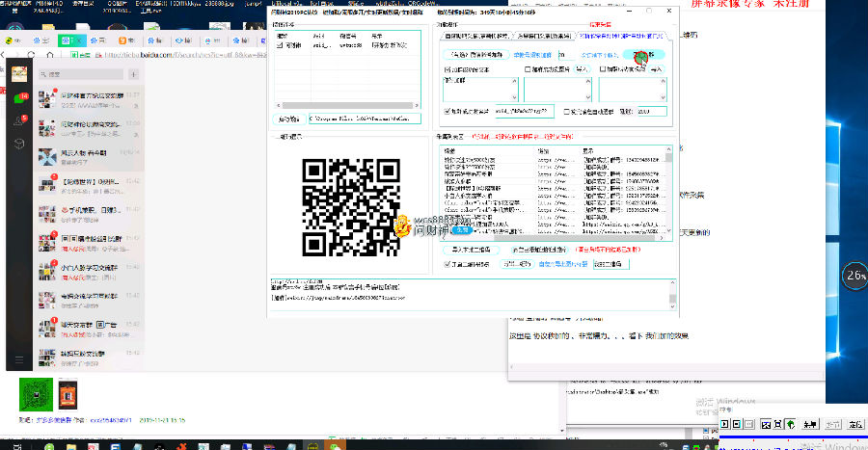Click browser reload icon
This screenshot has width=868, height=450.
(x=31, y=55)
